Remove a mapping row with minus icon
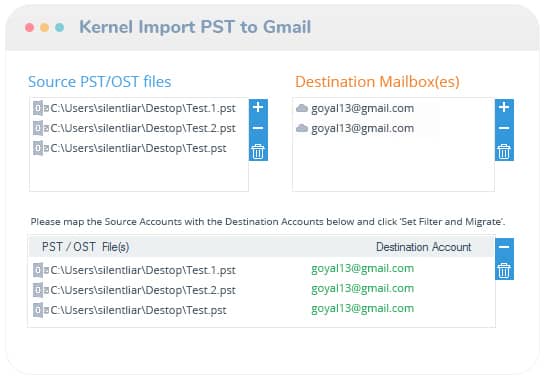This screenshot has height=380, width=545. 504,247
